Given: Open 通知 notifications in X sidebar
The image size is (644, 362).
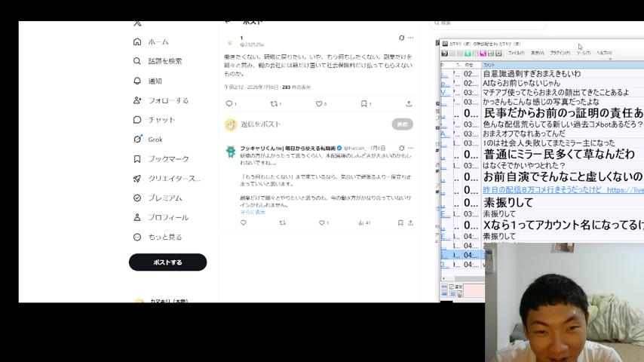Looking at the screenshot, I should tap(148, 81).
